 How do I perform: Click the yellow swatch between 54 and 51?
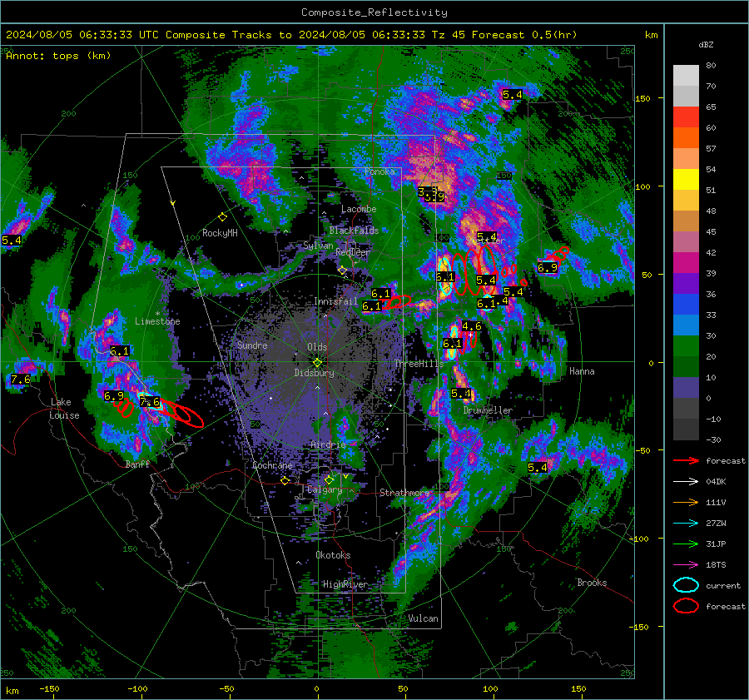[x=686, y=180]
